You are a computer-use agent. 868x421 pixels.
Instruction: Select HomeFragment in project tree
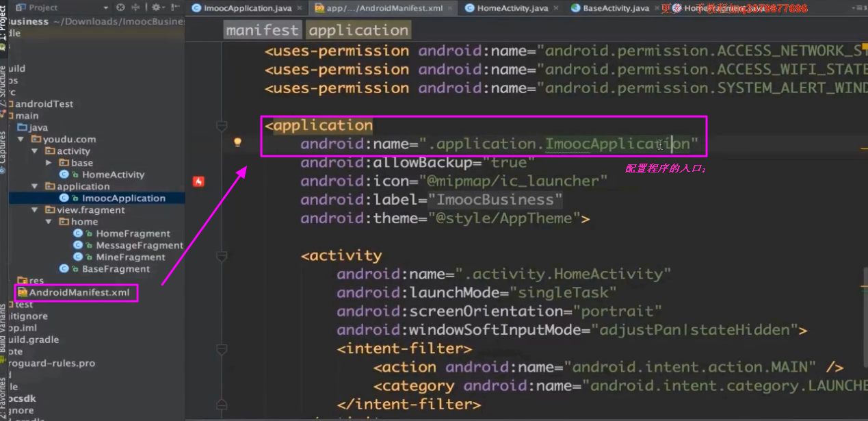coord(133,233)
